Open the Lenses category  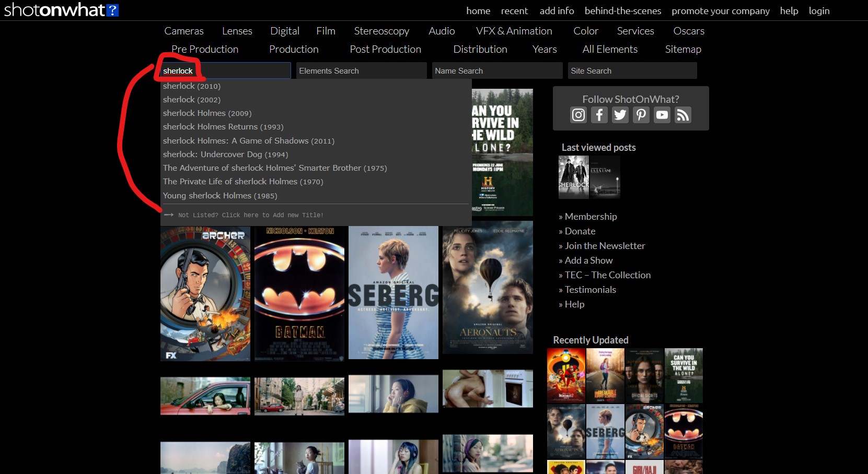tap(237, 31)
